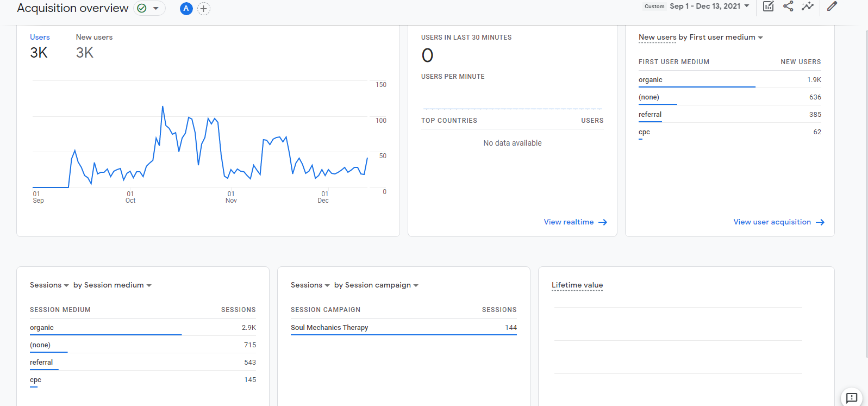Click the TOP COUNTRIES column header
Viewport: 868px width, 406px height.
click(x=449, y=121)
